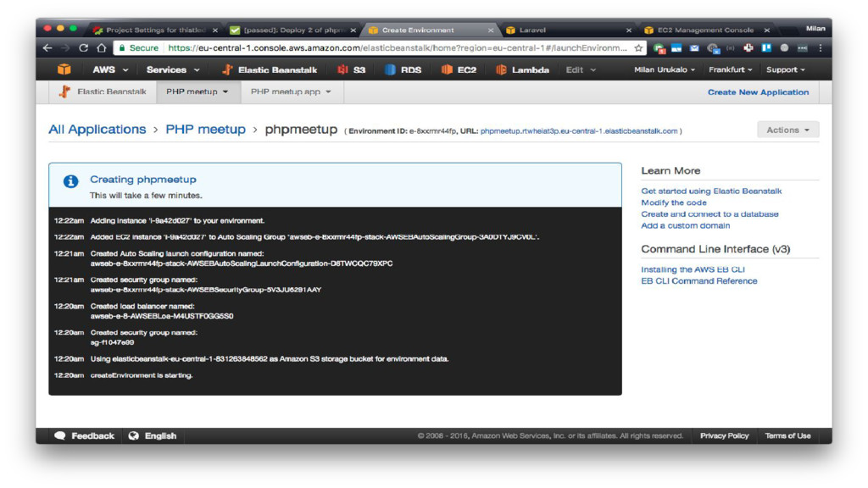Click the globe icon next to English
This screenshot has height=488, width=868.
click(133, 436)
